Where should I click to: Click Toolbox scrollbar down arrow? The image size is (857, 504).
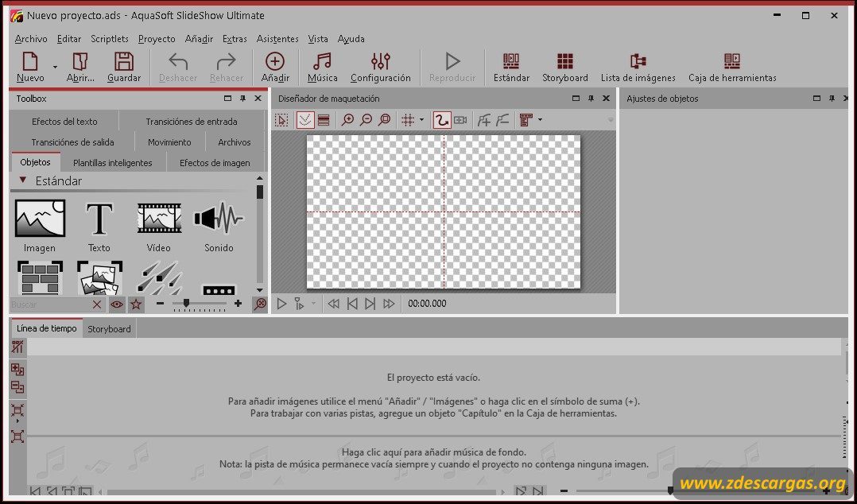[x=260, y=289]
